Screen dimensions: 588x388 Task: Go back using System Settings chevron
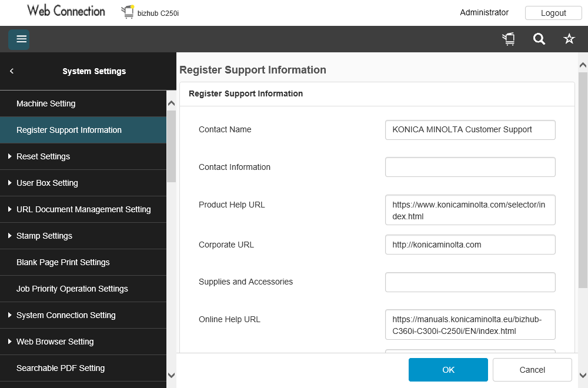(12, 71)
